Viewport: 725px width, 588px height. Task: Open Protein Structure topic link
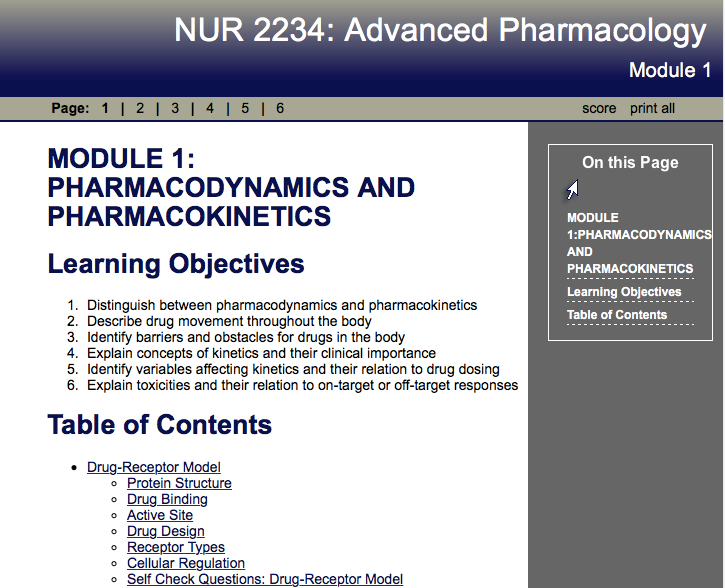179,483
